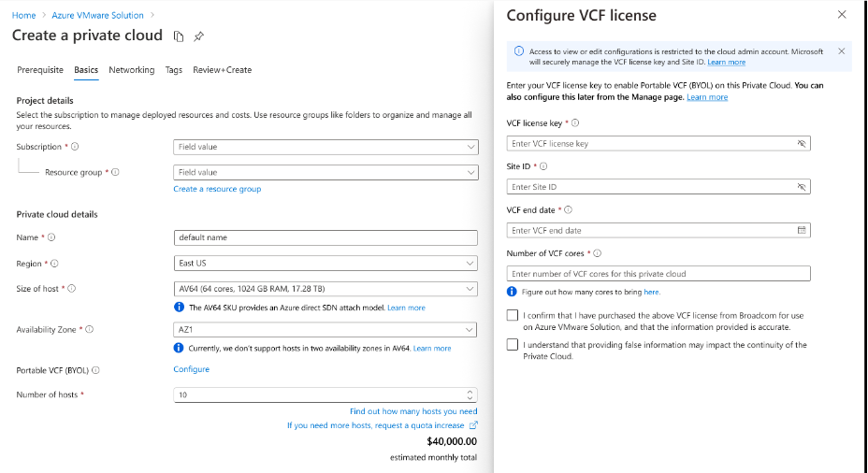Show info tooltip for Subscription
This screenshot has height=473, width=868.
[x=75, y=147]
